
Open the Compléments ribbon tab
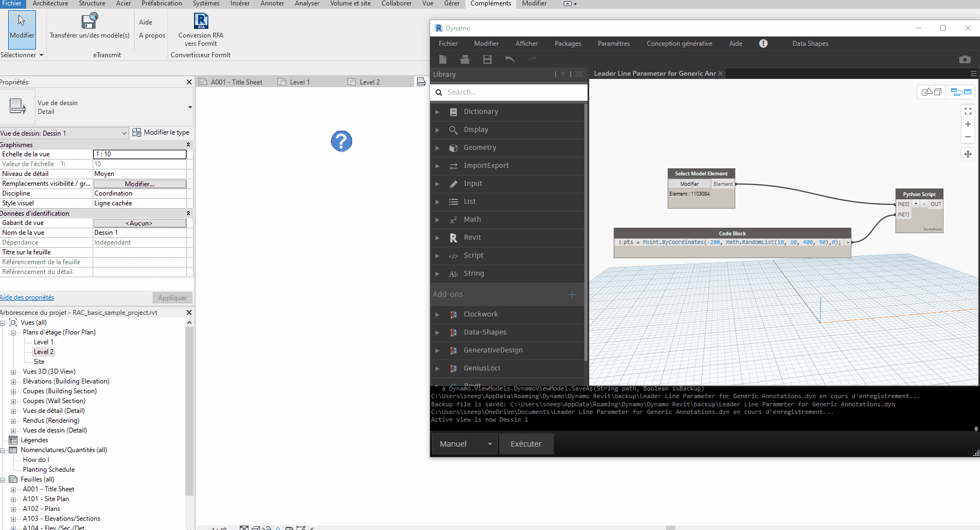491,3
